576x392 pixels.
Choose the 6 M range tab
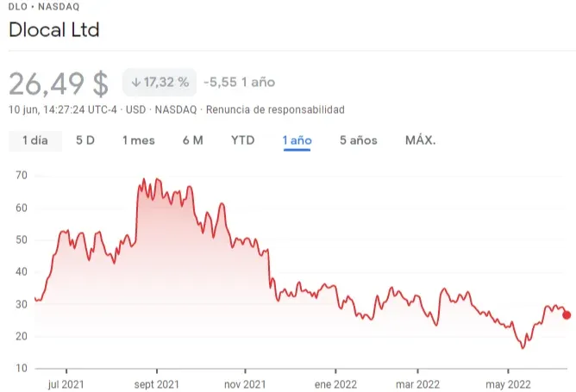193,140
